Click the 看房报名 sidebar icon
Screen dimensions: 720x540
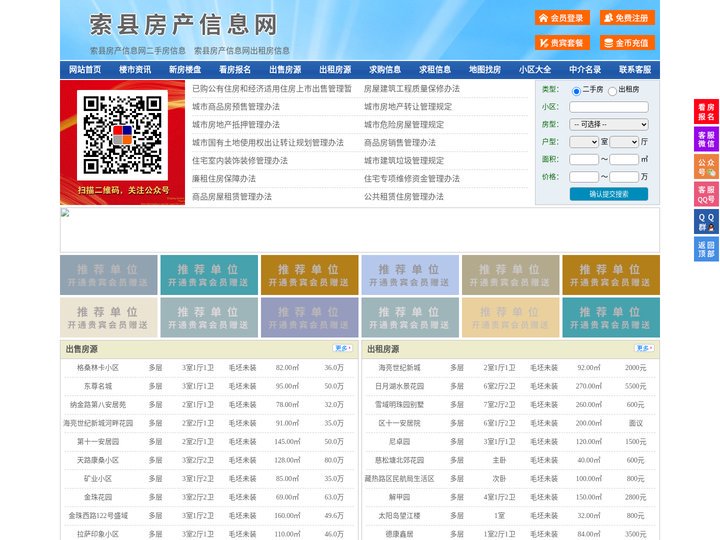[x=706, y=112]
